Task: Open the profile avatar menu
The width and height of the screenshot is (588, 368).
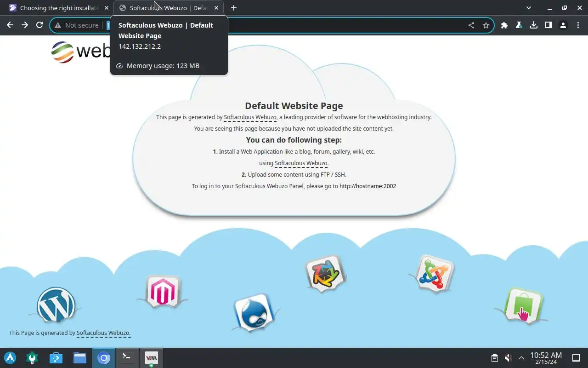Action: click(x=563, y=25)
